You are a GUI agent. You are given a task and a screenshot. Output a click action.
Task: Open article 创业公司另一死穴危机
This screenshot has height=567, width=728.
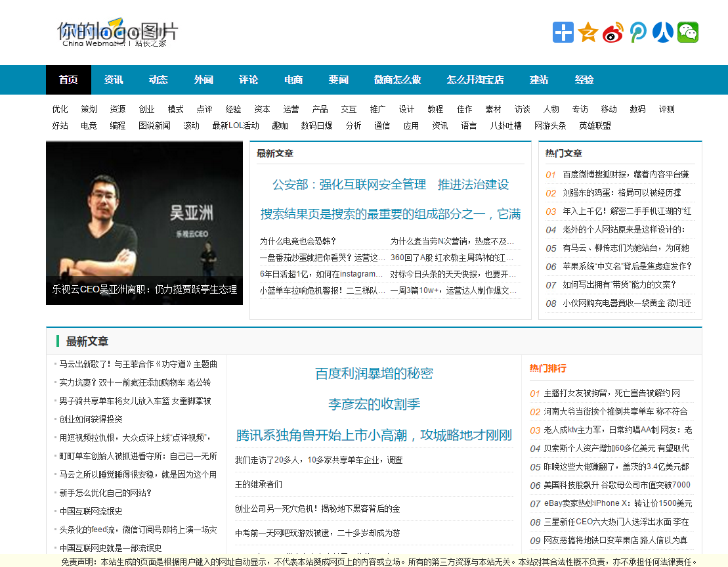[x=317, y=509]
